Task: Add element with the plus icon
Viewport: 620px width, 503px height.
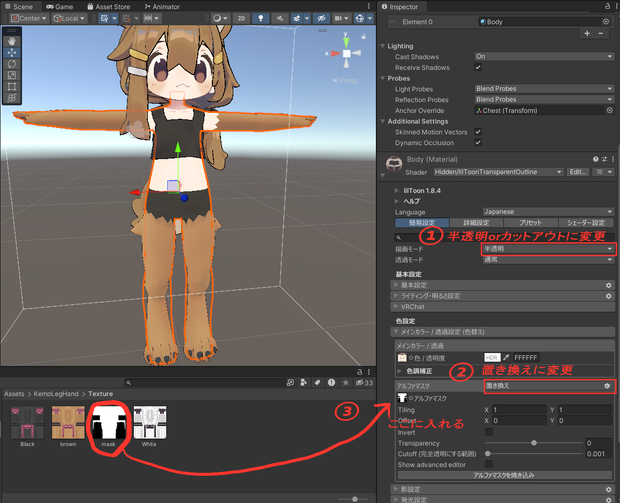Action: [587, 34]
